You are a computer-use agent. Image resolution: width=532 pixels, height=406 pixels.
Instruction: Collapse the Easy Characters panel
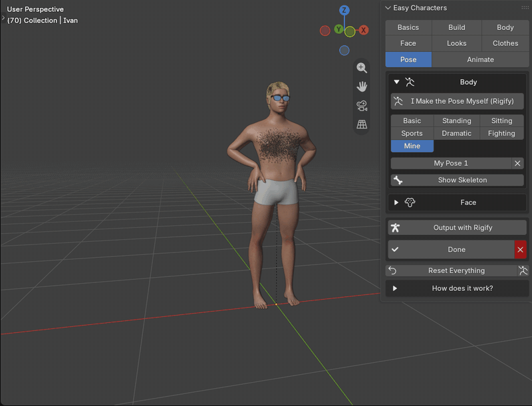[x=388, y=8]
